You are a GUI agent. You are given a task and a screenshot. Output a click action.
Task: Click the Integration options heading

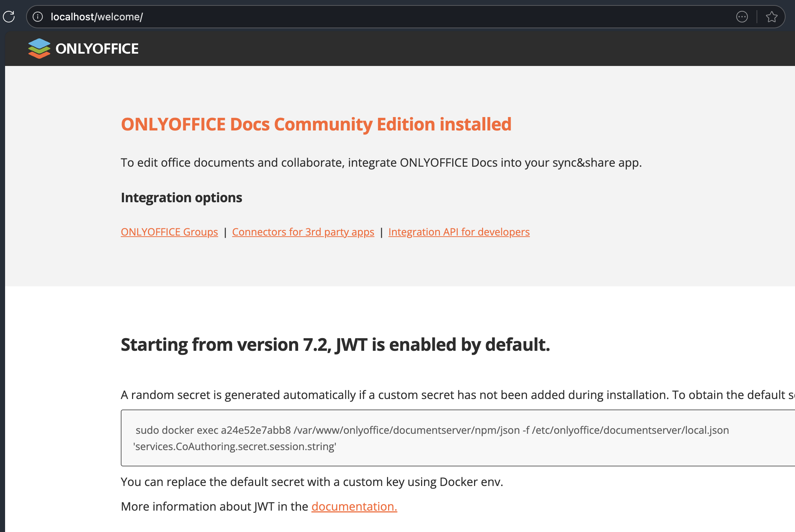tap(181, 198)
